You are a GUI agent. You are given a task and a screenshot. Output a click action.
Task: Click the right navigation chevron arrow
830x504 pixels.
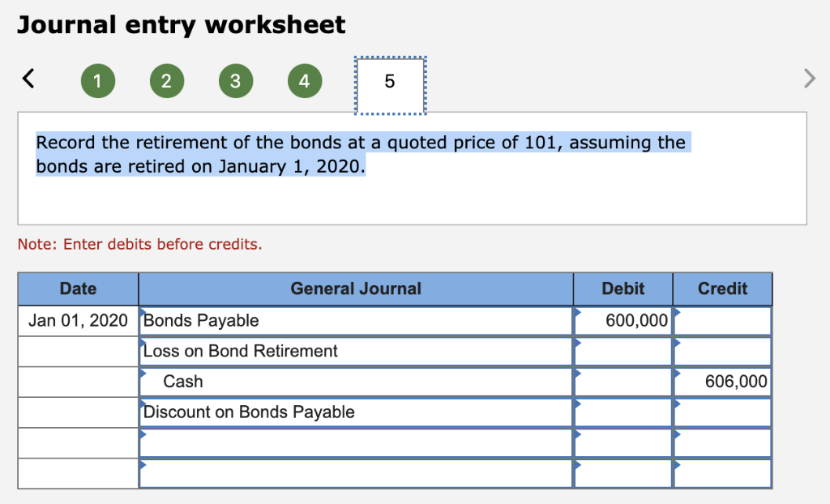click(x=808, y=78)
